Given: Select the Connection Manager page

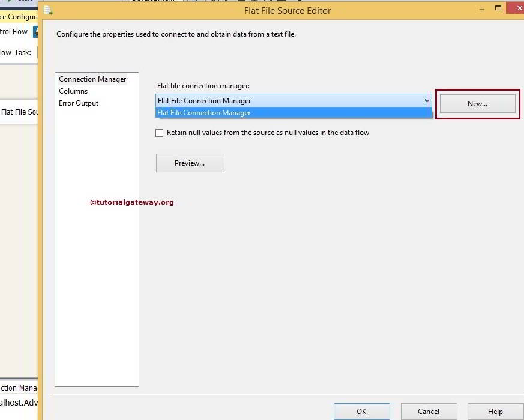Looking at the screenshot, I should (92, 79).
